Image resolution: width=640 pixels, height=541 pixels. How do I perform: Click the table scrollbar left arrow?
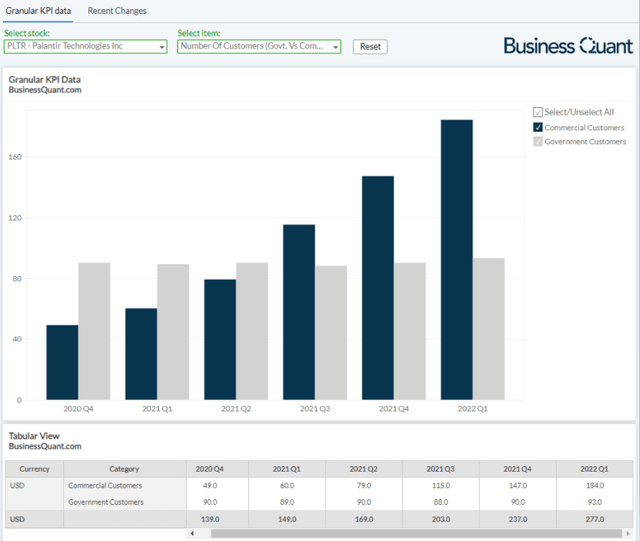pos(192,534)
